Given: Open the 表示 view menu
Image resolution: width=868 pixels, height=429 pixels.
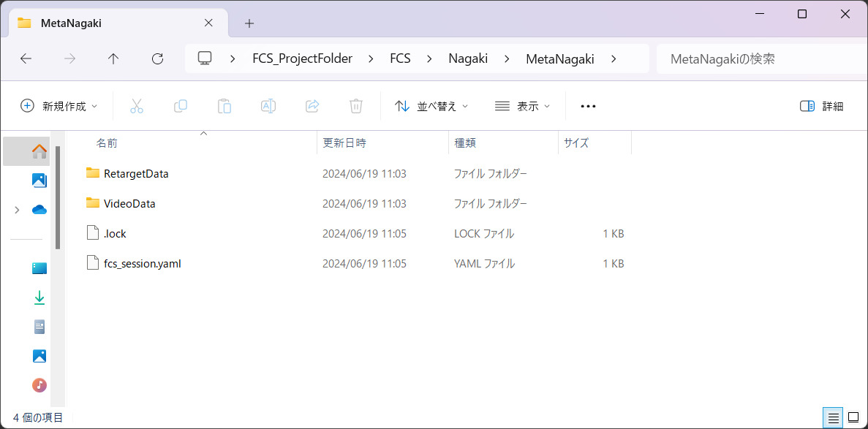Looking at the screenshot, I should (x=522, y=106).
